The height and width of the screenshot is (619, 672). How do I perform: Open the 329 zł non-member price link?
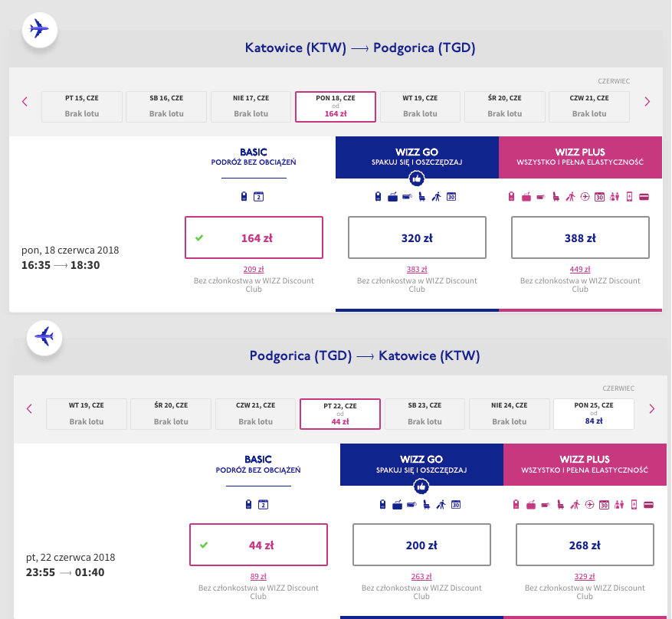coord(585,577)
